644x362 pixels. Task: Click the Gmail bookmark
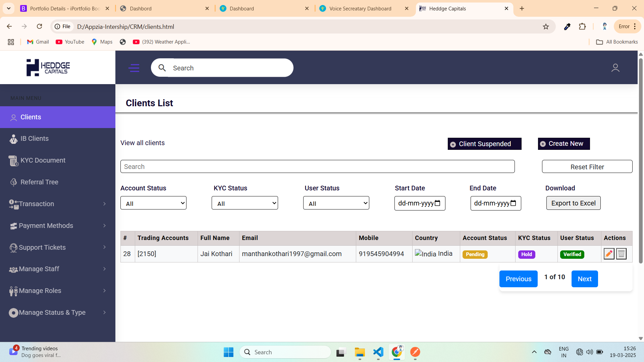pyautogui.click(x=38, y=42)
